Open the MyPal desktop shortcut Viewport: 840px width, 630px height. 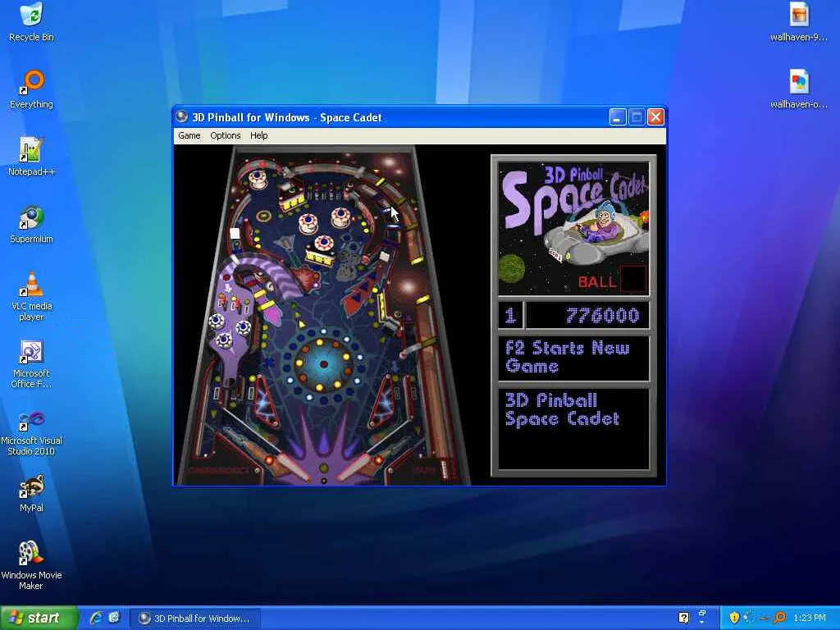31,493
